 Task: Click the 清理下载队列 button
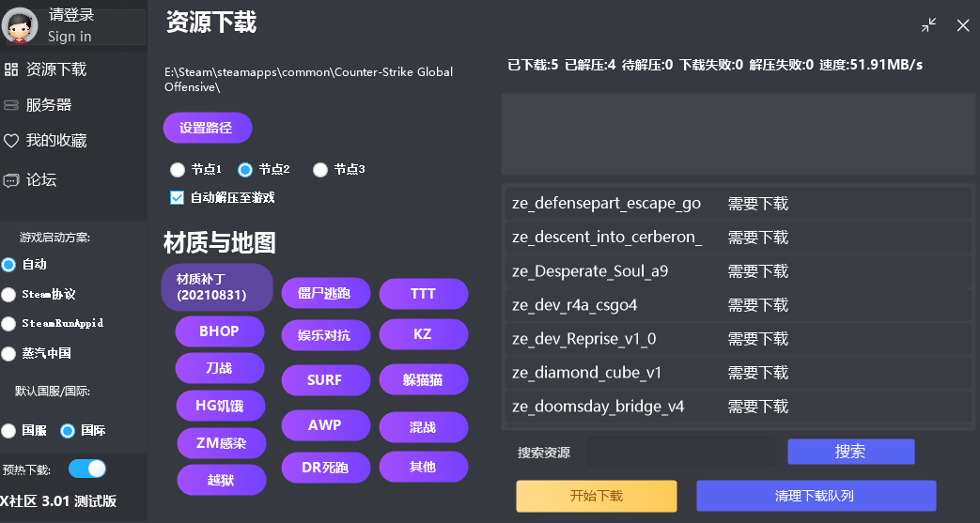[816, 496]
